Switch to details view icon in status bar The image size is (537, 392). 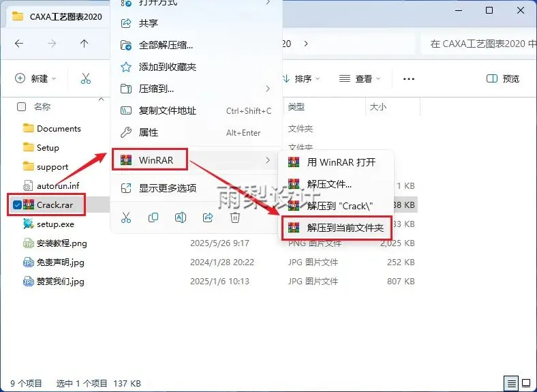pos(512,383)
